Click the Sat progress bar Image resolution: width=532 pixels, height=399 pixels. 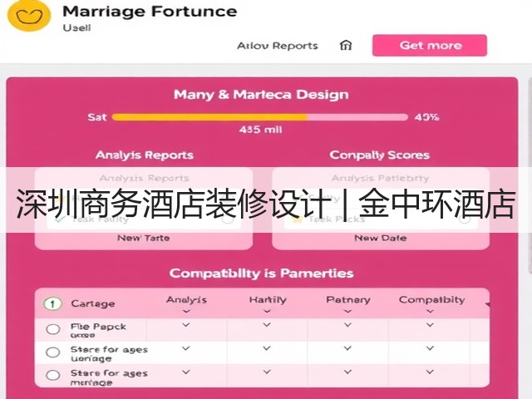260,117
